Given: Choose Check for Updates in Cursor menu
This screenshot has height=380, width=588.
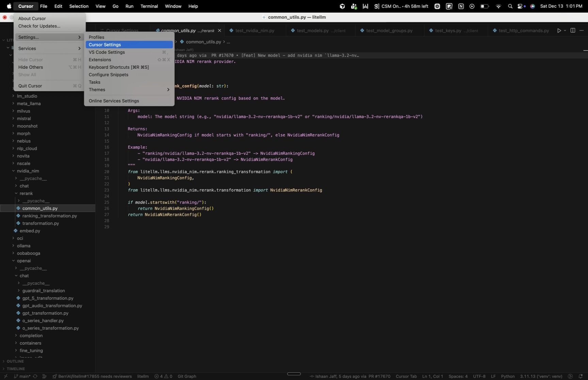Looking at the screenshot, I should click(50, 26).
